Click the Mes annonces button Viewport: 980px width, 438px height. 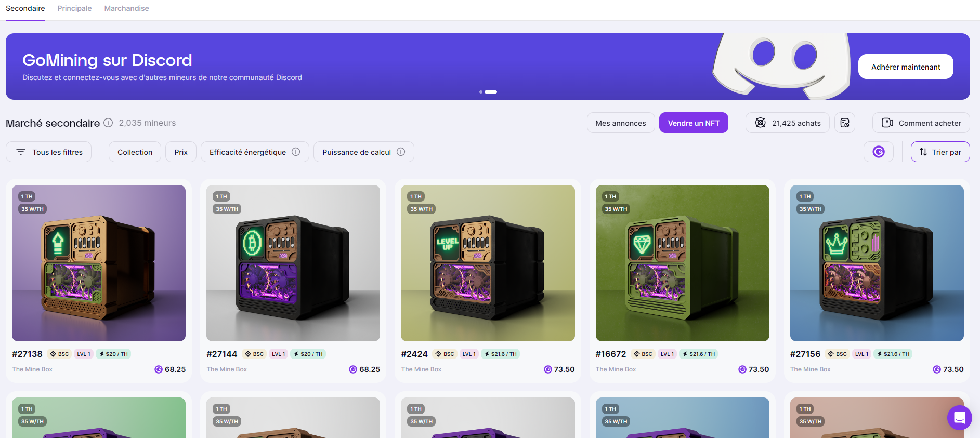coord(621,123)
